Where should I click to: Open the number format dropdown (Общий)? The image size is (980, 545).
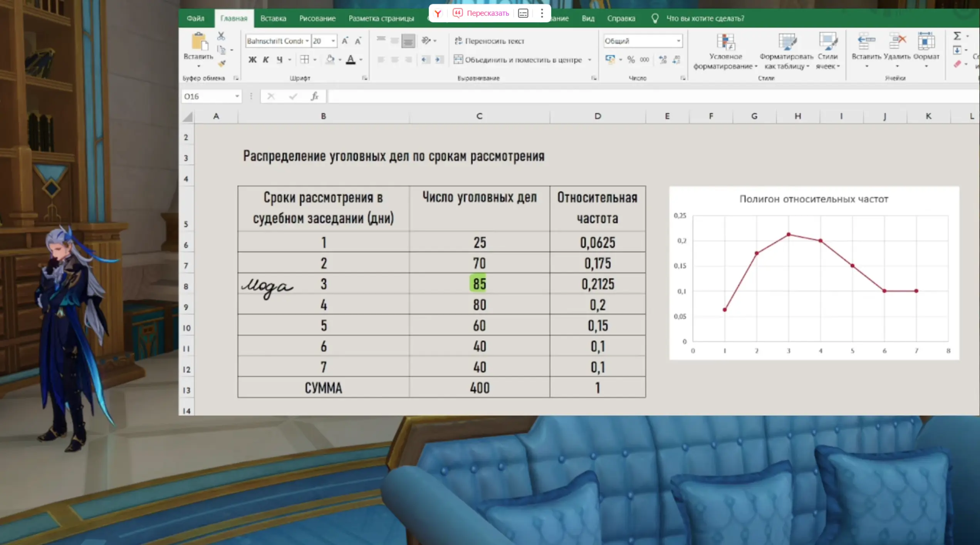(x=678, y=41)
